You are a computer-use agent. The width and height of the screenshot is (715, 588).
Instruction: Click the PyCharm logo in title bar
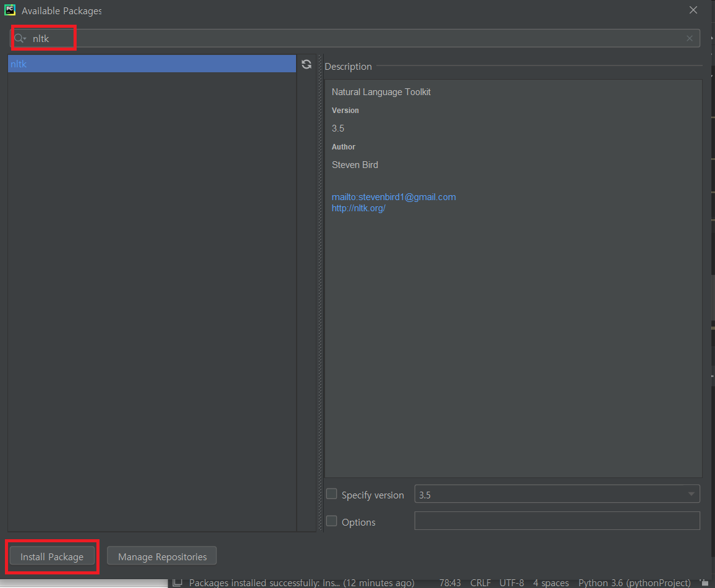tap(10, 10)
